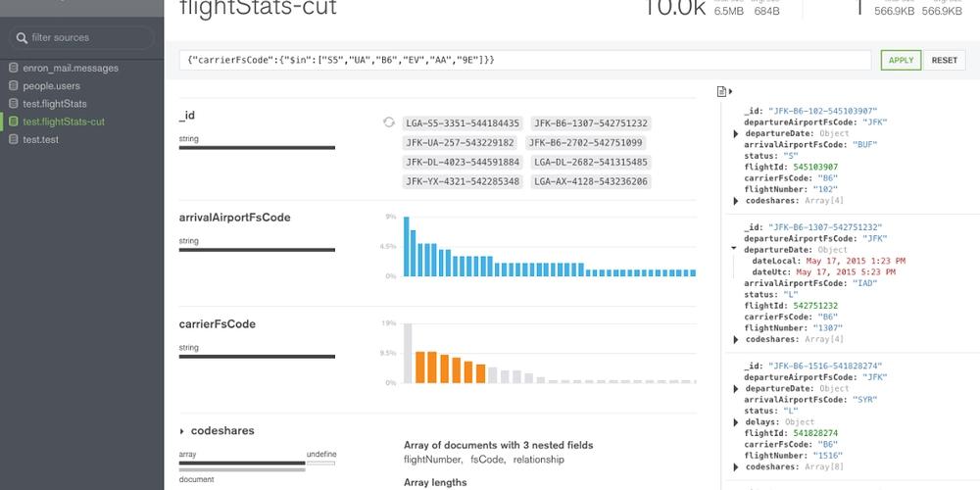
Task: Expand codeshares Array[4] in document JFK-B6-1307-542751232
Action: [736, 339]
